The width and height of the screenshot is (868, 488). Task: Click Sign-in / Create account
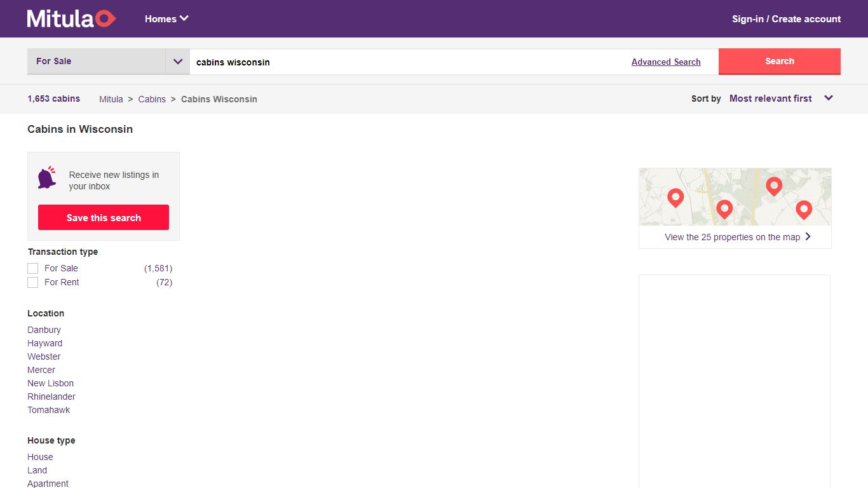point(786,19)
